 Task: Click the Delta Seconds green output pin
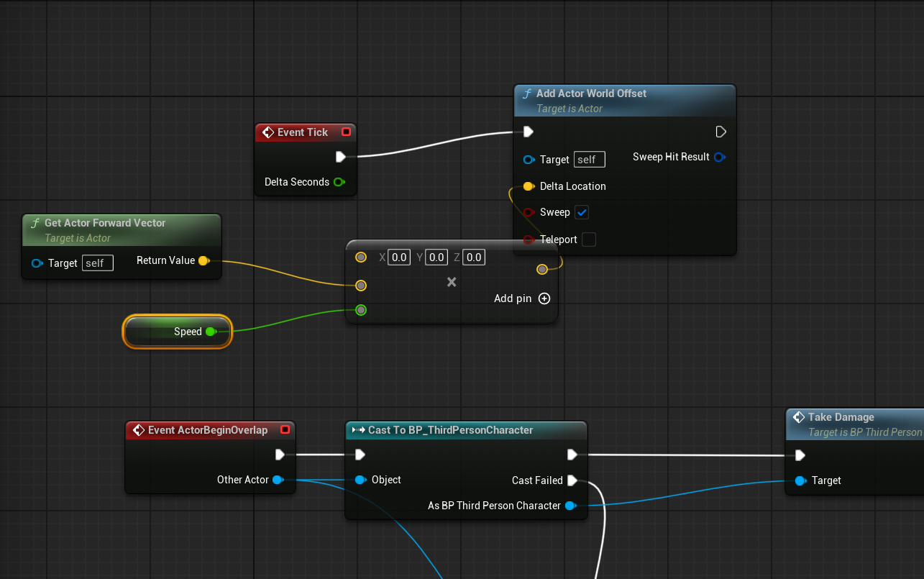[x=338, y=182]
